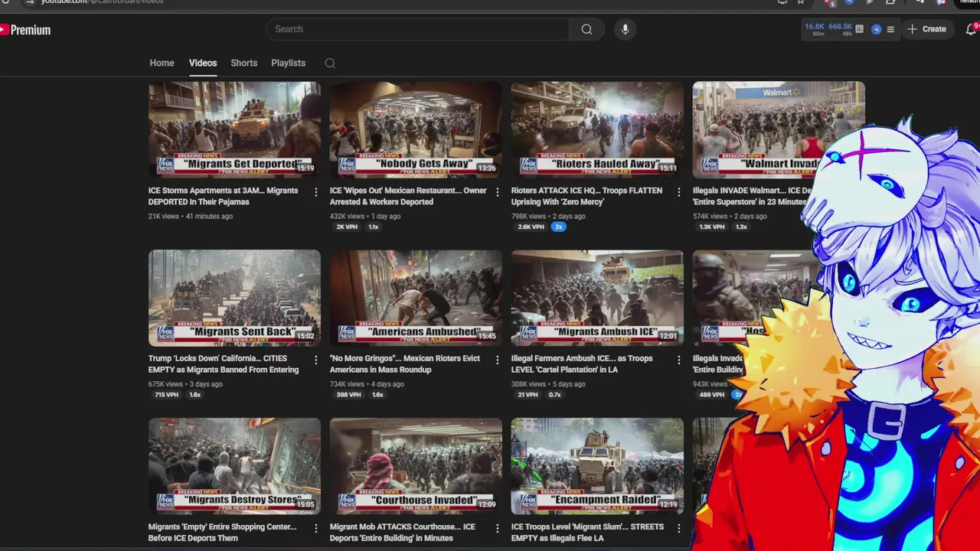Open options for 'ICE Troops Level Migrant Slum' video
The width and height of the screenshot is (980, 551).
pos(678,528)
